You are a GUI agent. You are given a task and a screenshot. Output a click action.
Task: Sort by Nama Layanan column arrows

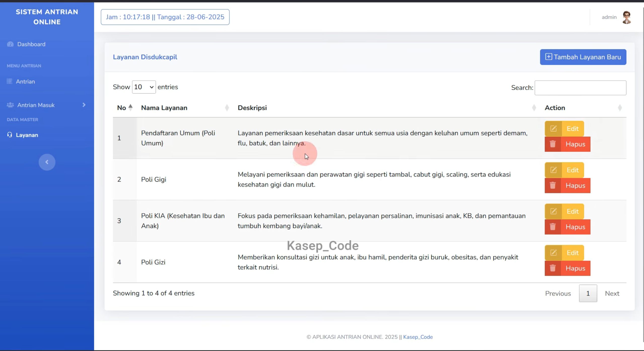pos(227,108)
